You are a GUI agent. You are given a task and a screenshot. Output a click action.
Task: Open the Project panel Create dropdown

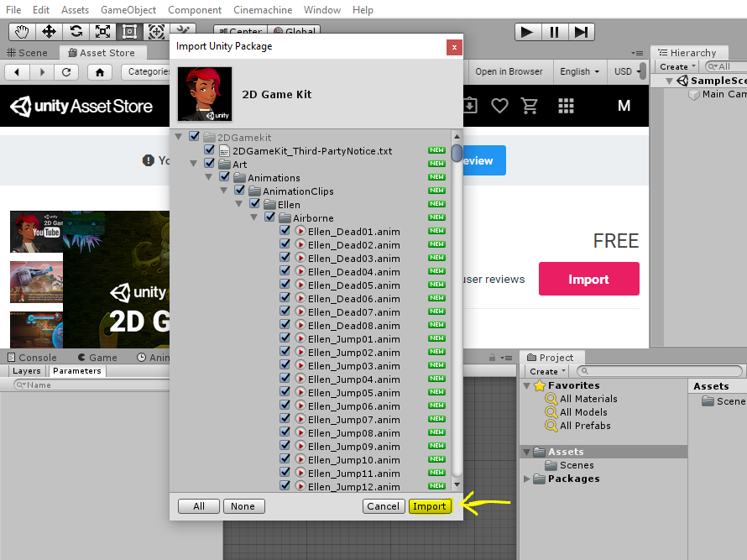coord(547,371)
